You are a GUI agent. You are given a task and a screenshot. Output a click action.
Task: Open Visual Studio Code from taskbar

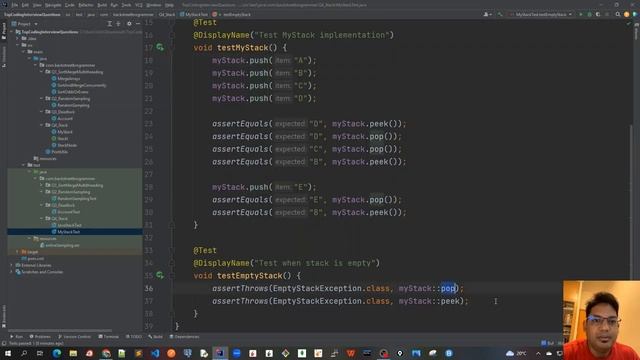[155, 353]
